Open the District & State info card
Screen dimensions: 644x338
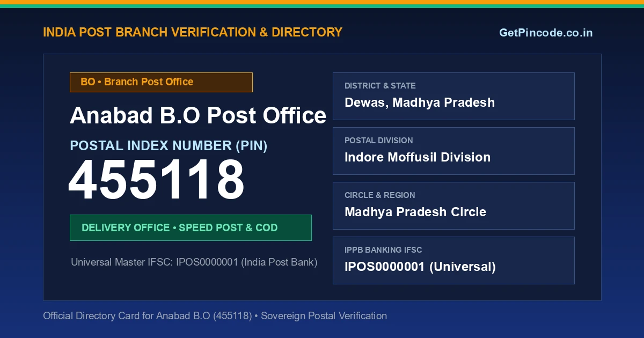coord(453,96)
